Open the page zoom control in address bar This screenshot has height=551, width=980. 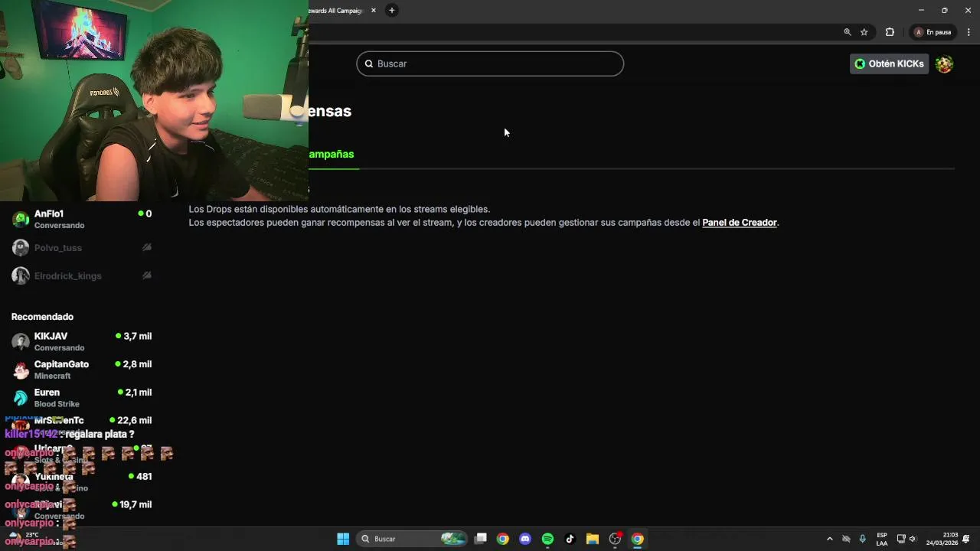[848, 32]
